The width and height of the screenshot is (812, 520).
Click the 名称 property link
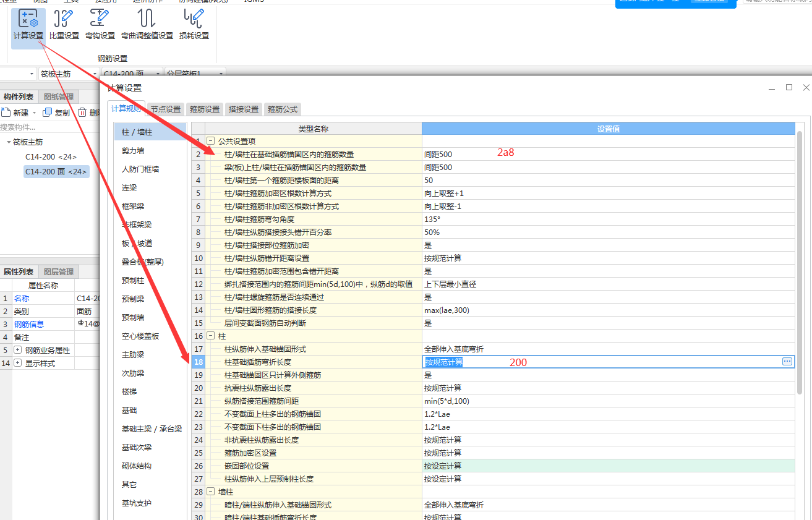22,298
